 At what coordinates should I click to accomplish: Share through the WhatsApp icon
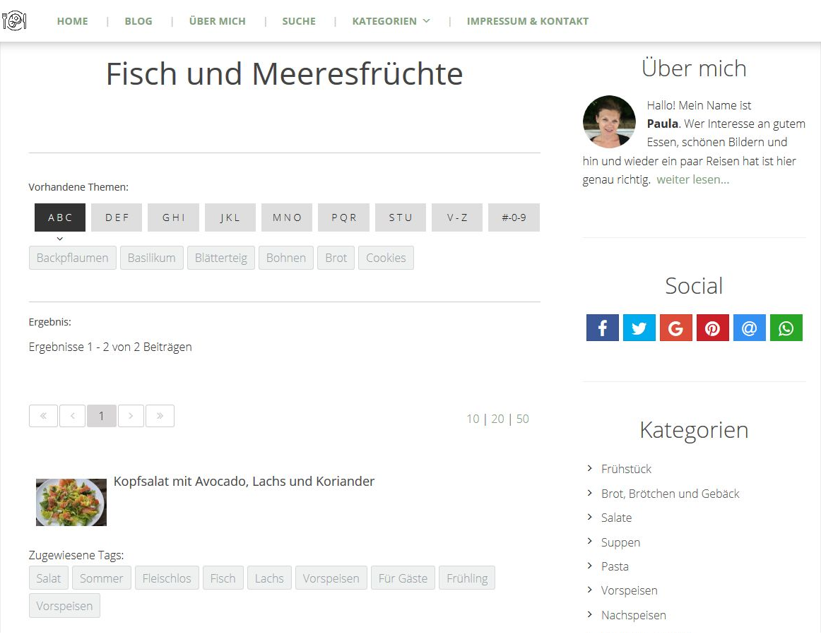tap(786, 328)
